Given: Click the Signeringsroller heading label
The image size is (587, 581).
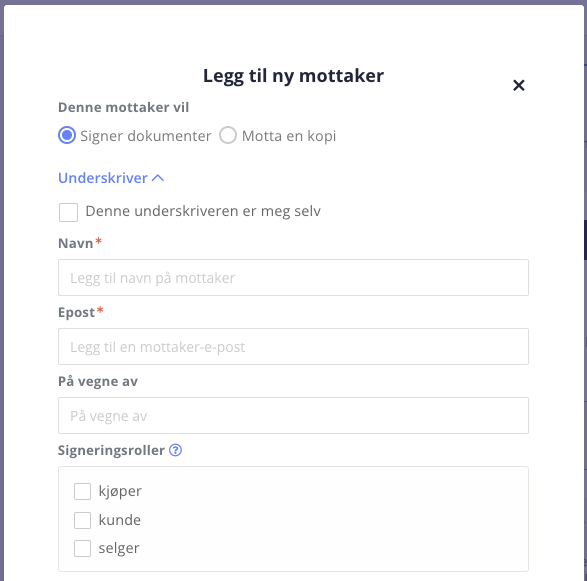Looking at the screenshot, I should pyautogui.click(x=111, y=450).
